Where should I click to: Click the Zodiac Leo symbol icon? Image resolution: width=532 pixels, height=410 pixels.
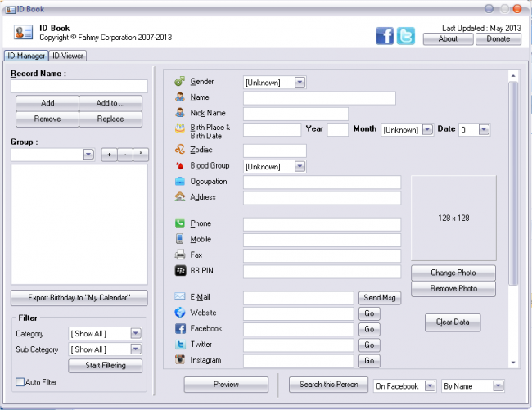pos(180,150)
